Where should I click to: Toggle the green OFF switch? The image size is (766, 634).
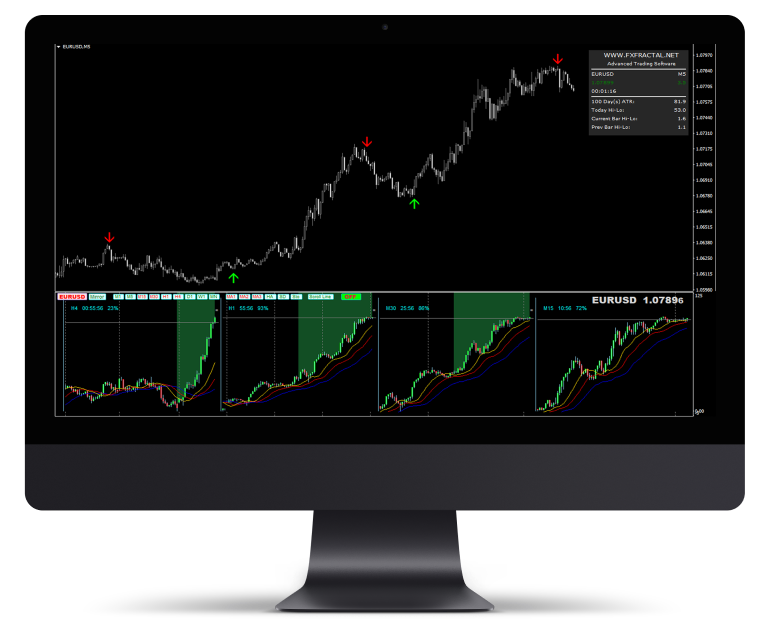point(351,297)
